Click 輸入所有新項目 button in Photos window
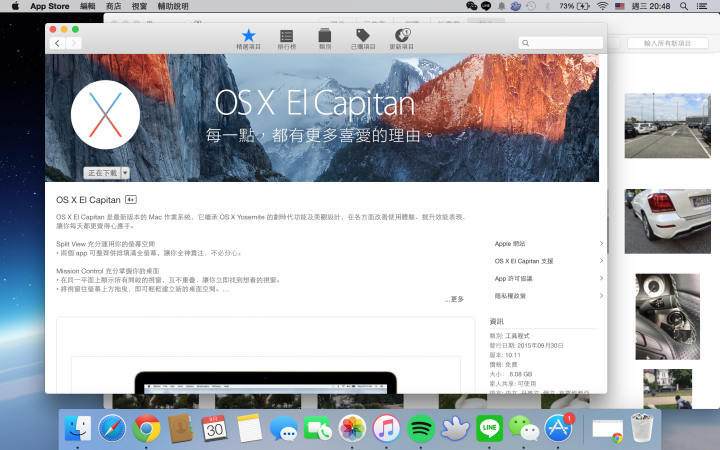This screenshot has width=720, height=450. click(x=667, y=43)
